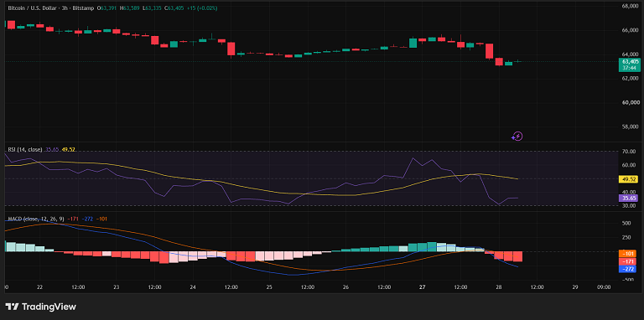Click the 62,000 price axis label
This screenshot has height=320, width=644.
[630, 78]
